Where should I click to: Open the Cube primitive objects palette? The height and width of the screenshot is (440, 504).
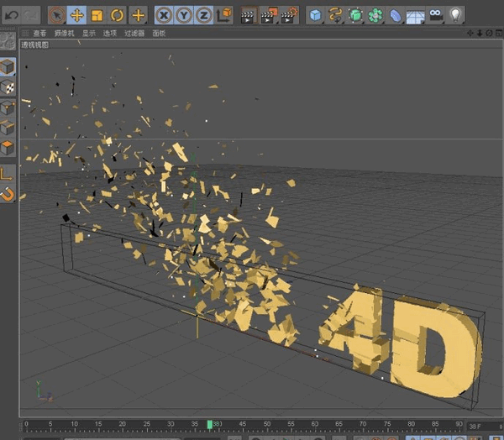click(x=315, y=14)
